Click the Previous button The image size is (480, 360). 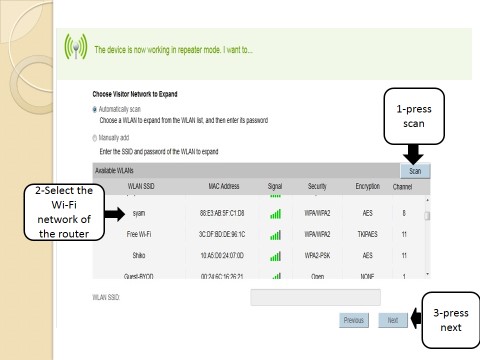(354, 320)
